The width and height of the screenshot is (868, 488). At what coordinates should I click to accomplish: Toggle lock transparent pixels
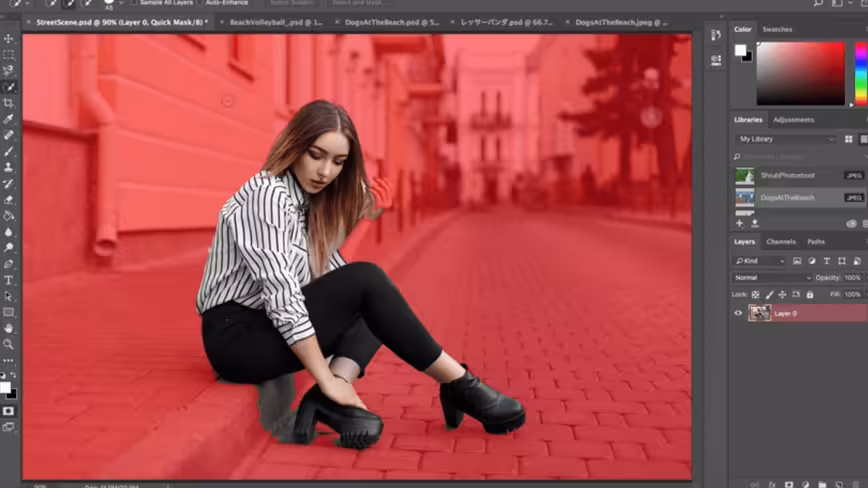pyautogui.click(x=755, y=295)
